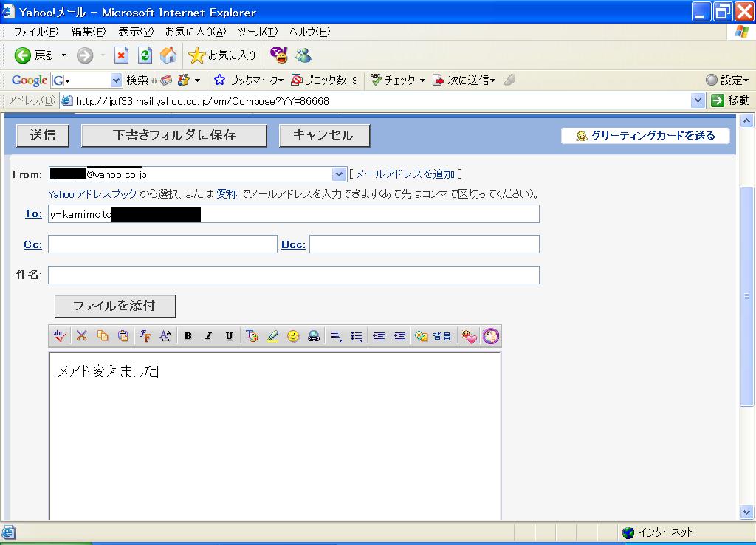Decrease indent in message editor
Screen dimensions: 756x545
379,336
